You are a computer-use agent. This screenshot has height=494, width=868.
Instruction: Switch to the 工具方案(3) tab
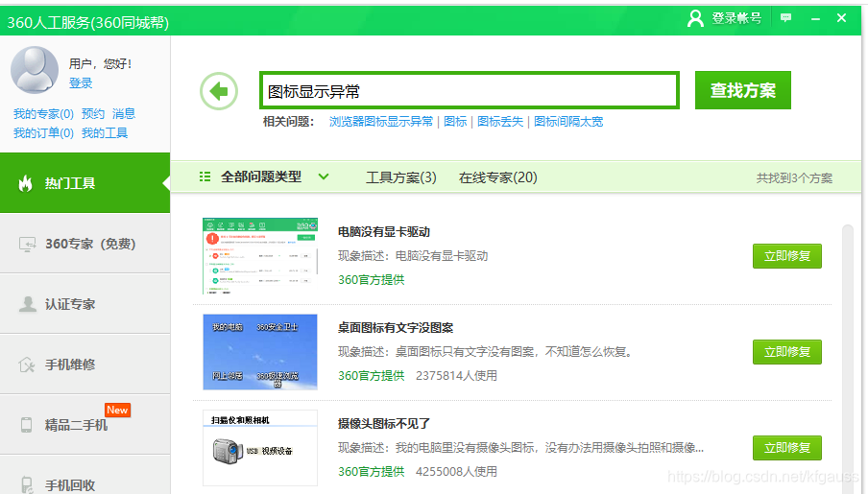400,177
